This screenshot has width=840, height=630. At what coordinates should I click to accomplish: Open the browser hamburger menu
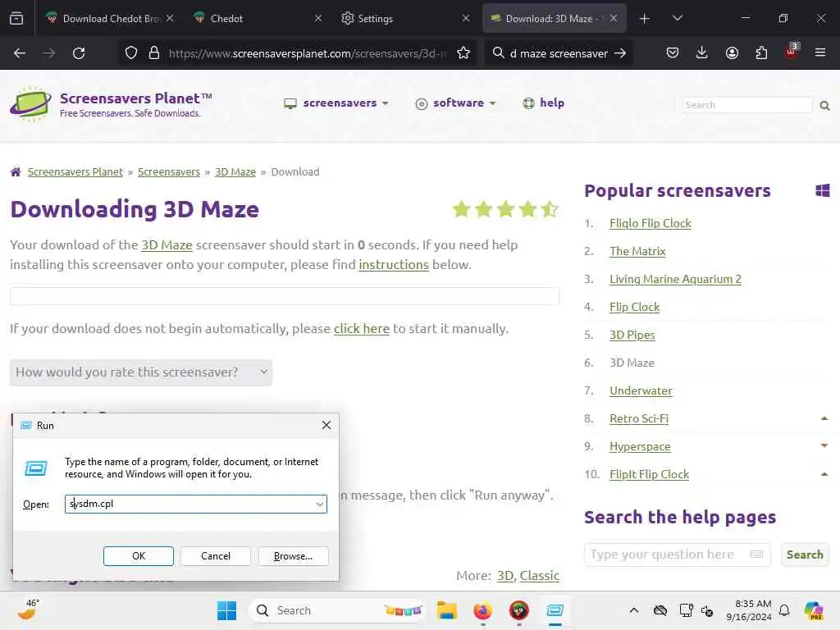pos(820,53)
